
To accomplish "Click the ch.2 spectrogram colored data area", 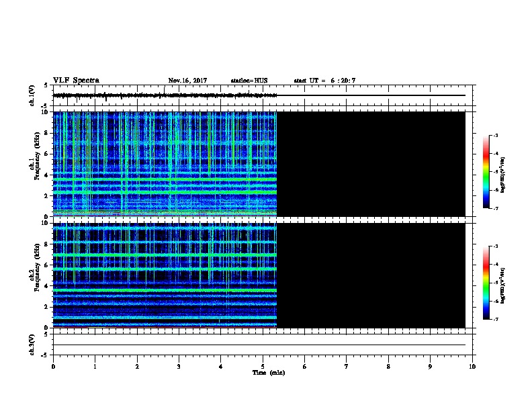I will click(x=165, y=275).
